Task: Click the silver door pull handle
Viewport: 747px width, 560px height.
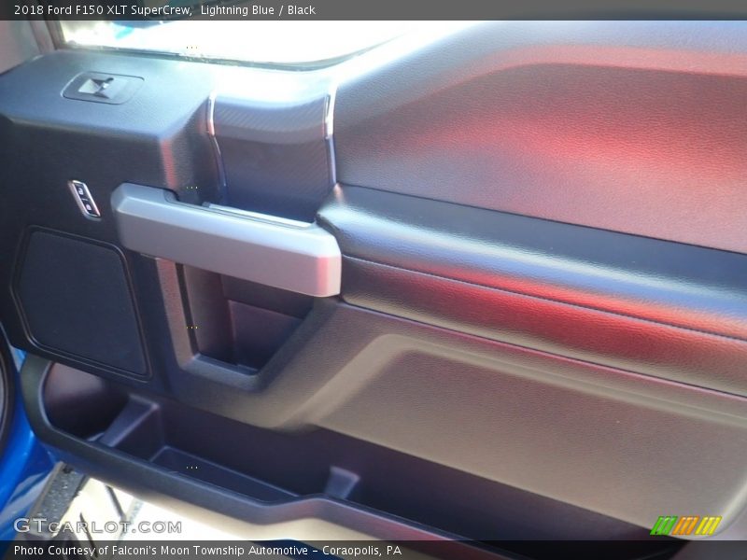Action: (x=229, y=240)
